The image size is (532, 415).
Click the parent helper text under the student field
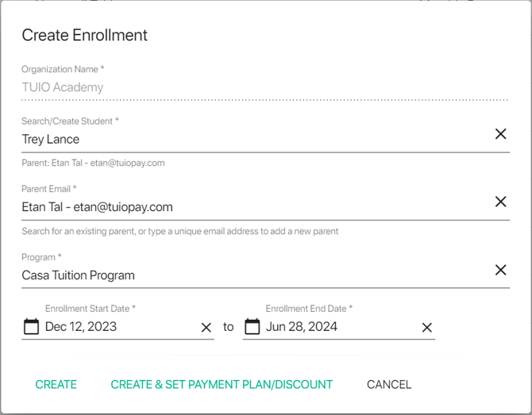point(93,163)
